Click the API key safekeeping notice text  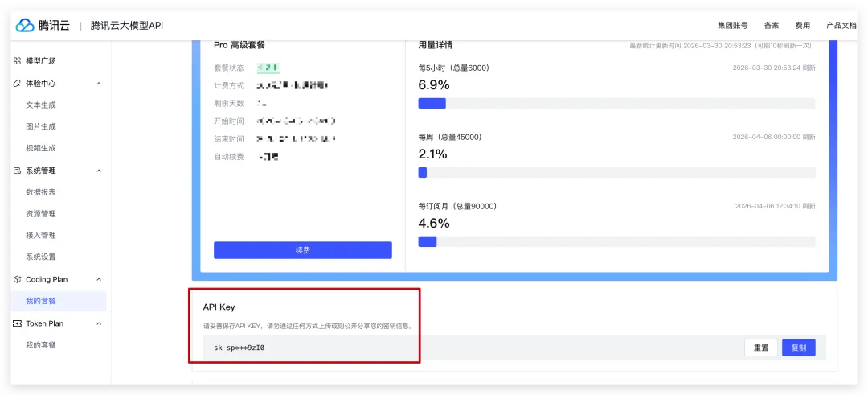pos(309,327)
